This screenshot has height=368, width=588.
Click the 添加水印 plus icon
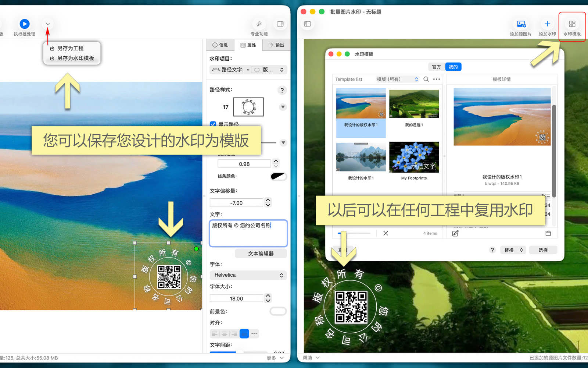[547, 24]
